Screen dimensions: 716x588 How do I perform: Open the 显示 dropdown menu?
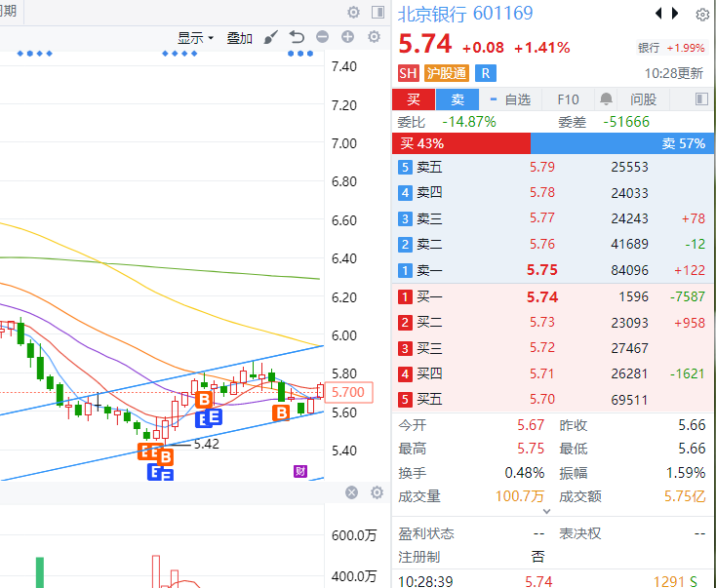coord(195,38)
